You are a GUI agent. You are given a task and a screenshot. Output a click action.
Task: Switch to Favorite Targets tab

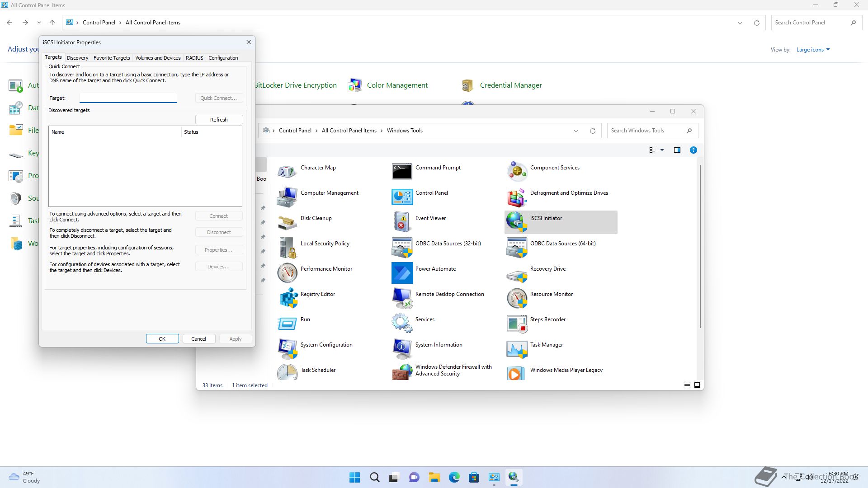pos(112,58)
